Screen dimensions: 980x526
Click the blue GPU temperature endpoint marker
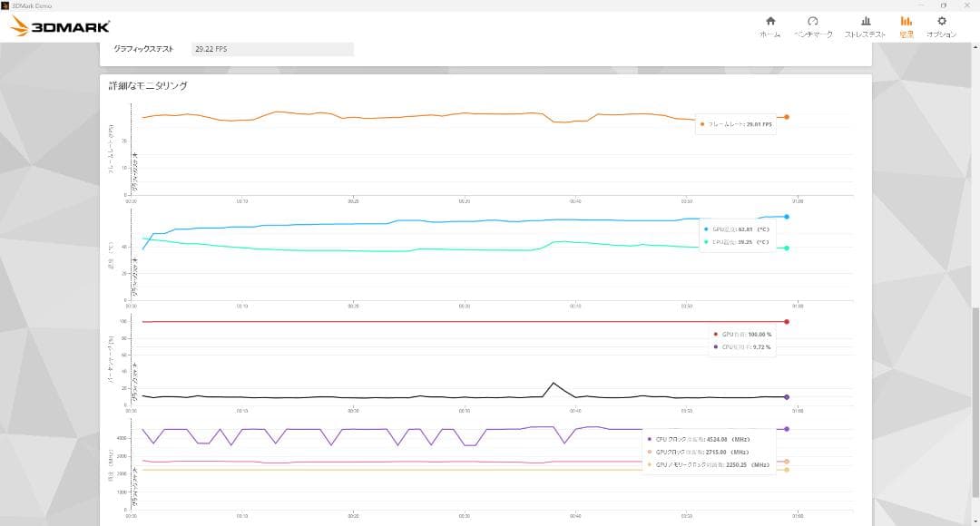coord(787,217)
